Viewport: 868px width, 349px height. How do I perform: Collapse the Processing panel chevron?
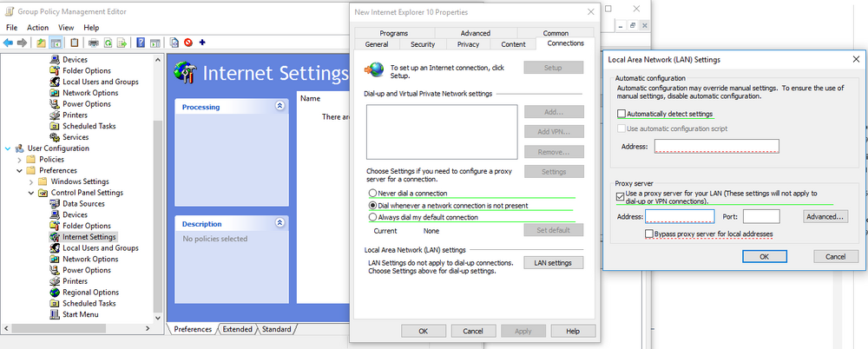click(x=279, y=106)
